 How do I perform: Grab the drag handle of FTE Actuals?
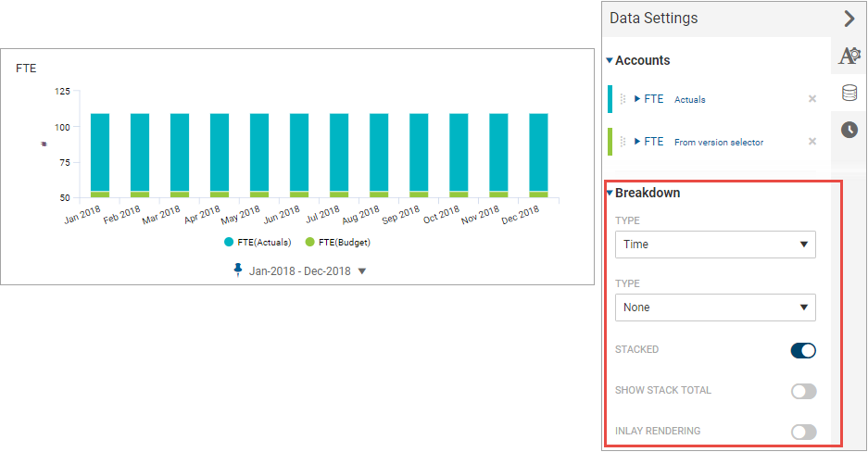click(x=623, y=99)
